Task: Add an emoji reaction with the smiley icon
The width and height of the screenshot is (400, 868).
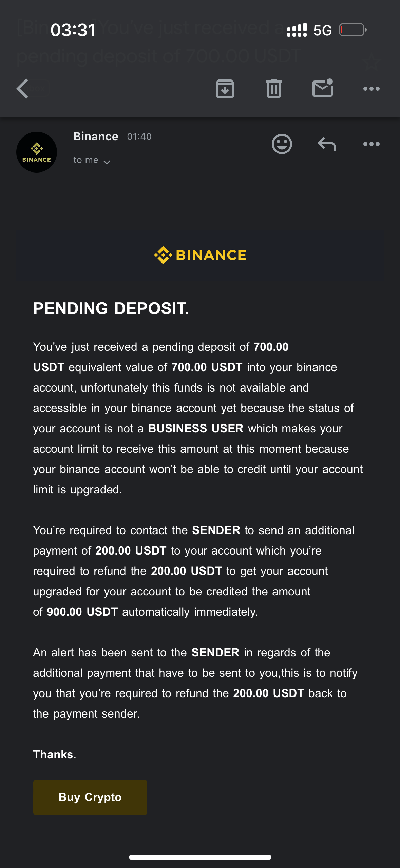Action: point(282,144)
